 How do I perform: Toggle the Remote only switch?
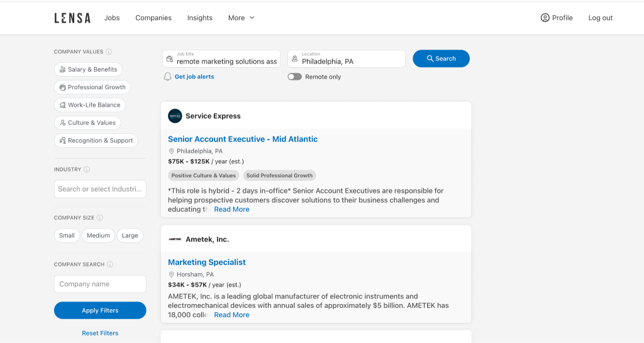click(294, 77)
